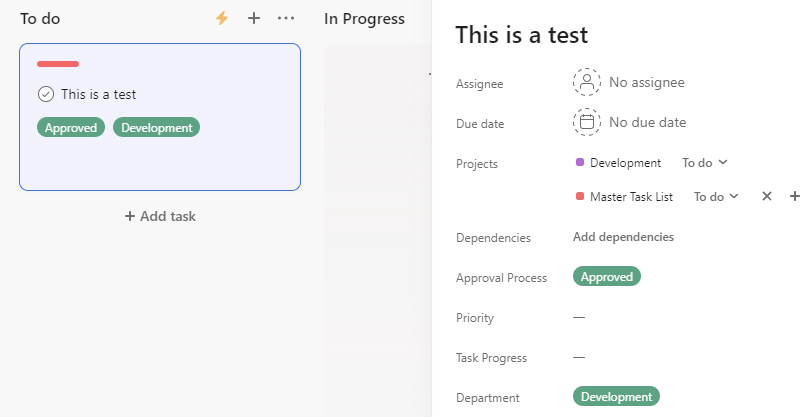Click the Development value in Department
The image size is (812, 417).
click(x=616, y=397)
